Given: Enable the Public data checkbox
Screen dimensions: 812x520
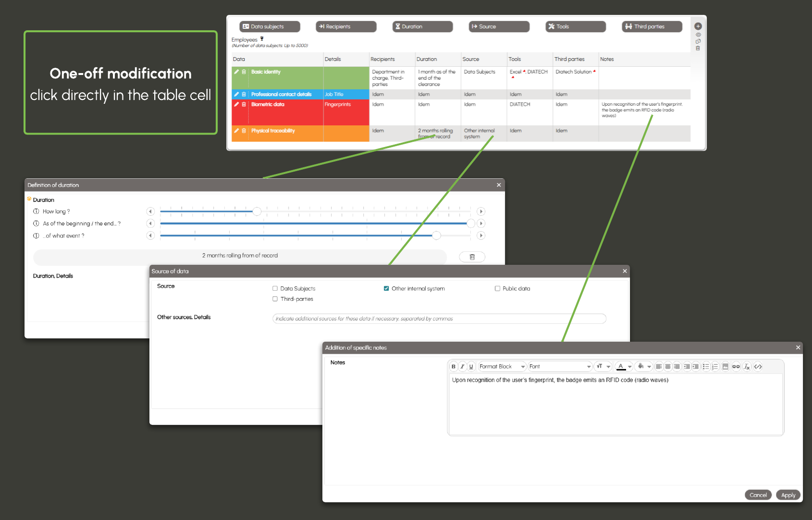Looking at the screenshot, I should [497, 289].
